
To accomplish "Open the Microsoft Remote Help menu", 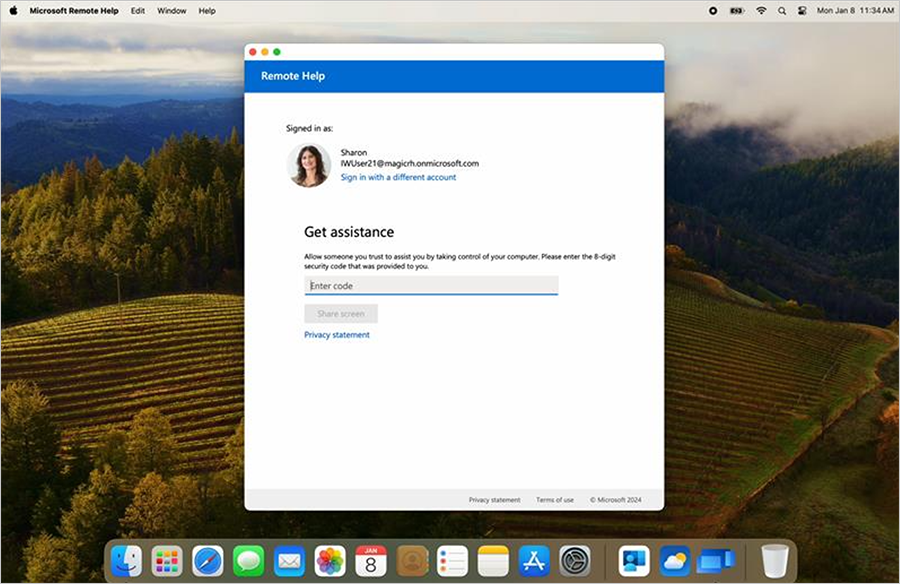I will [74, 10].
